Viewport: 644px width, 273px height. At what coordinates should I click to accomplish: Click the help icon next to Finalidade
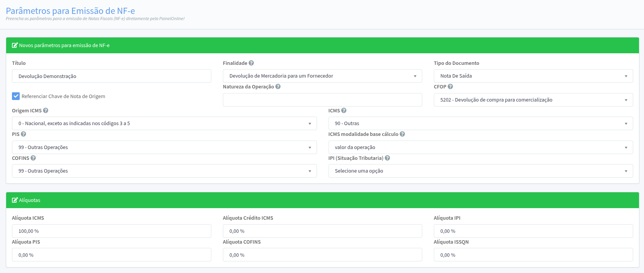tap(251, 63)
